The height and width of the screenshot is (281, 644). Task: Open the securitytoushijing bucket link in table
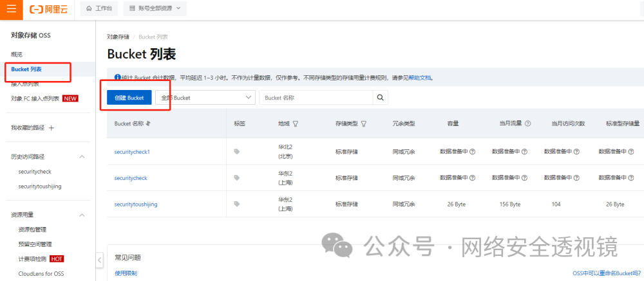[136, 204]
